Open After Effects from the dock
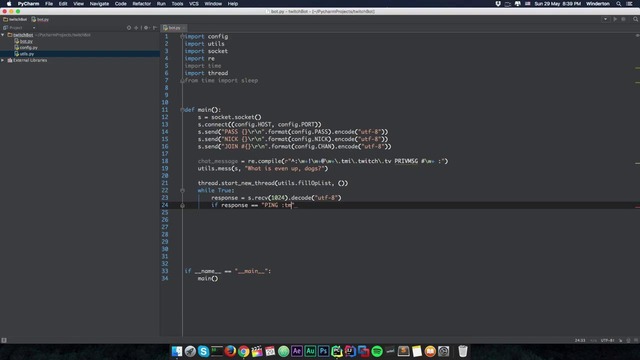This screenshot has width=640, height=360. coord(297,351)
